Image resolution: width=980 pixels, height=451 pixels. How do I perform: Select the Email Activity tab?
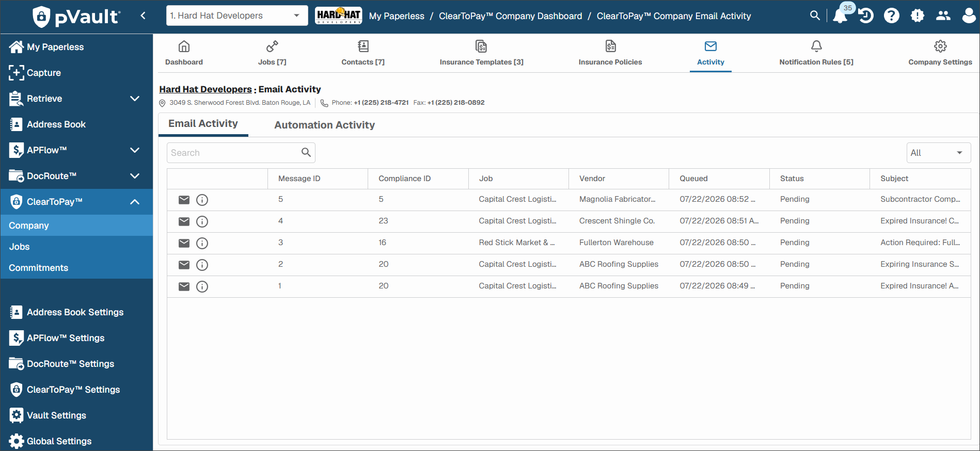203,124
